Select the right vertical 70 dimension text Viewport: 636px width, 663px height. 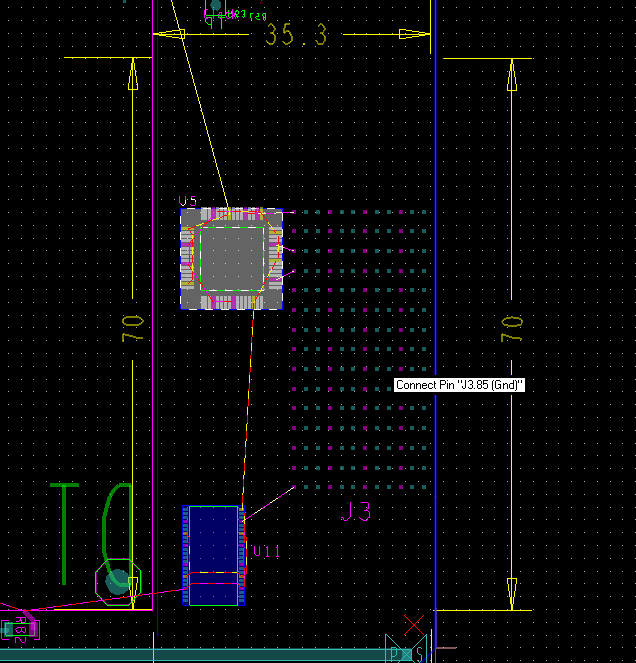point(511,330)
